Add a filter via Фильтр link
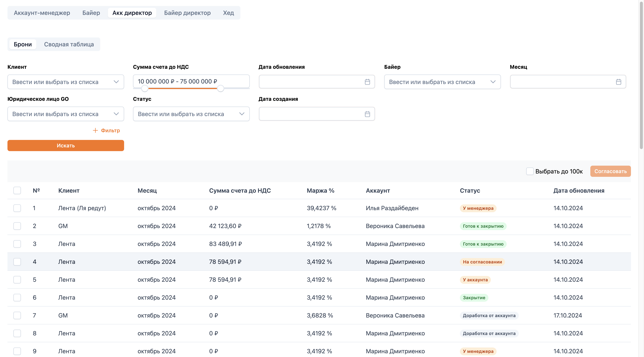 [x=106, y=130]
